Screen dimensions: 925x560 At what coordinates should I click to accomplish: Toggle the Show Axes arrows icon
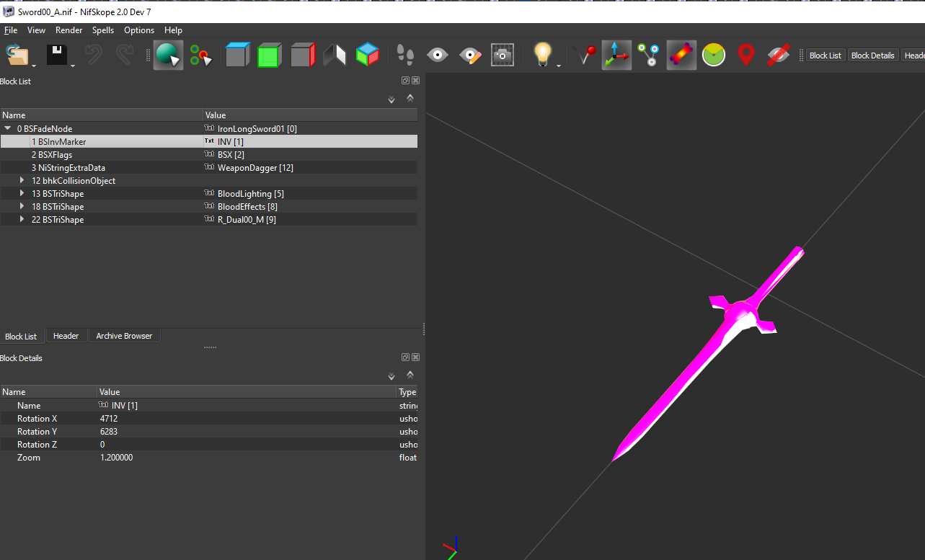pos(616,55)
